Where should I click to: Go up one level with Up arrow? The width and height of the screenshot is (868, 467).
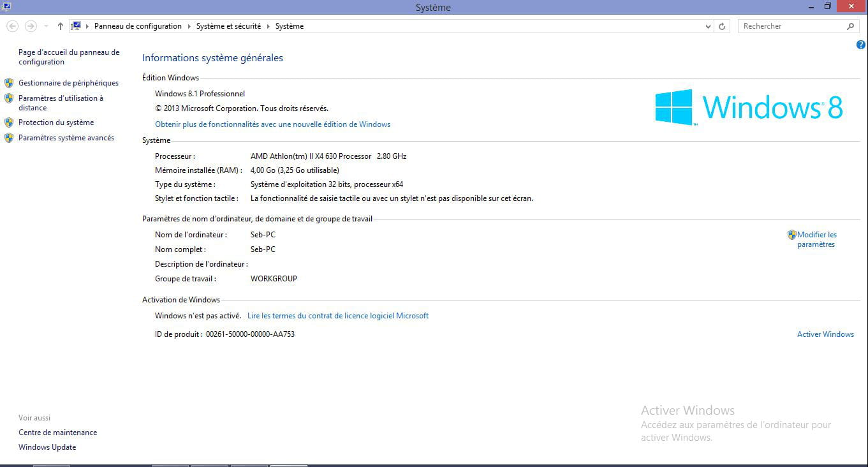[61, 26]
